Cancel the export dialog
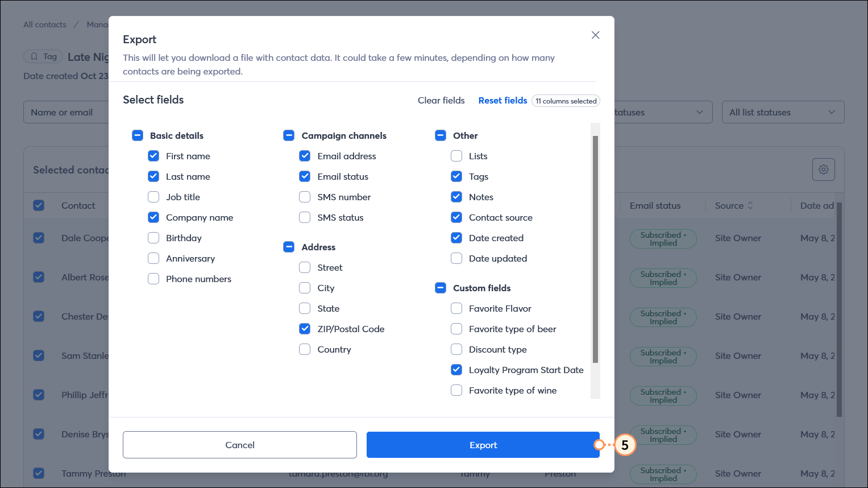Image resolution: width=868 pixels, height=488 pixels. 240,445
